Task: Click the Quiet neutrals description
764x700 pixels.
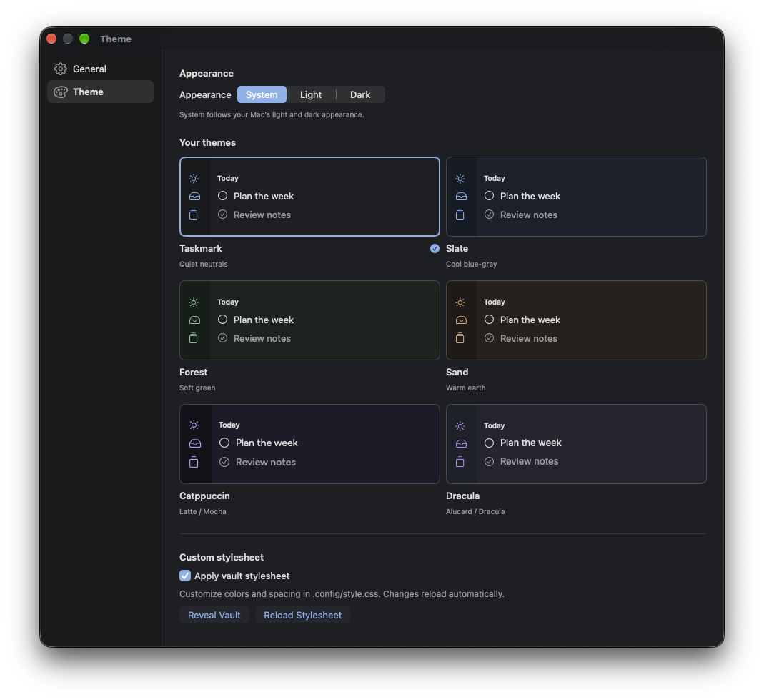Action: 204,265
